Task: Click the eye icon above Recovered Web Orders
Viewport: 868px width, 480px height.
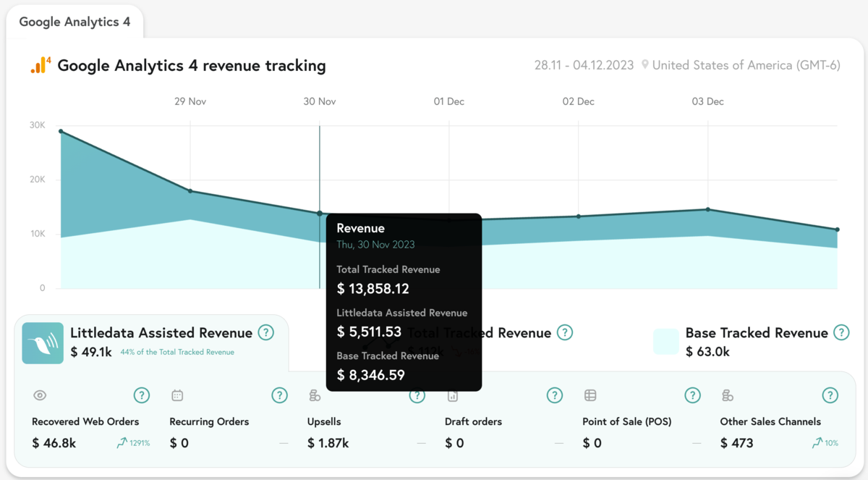Action: (x=40, y=395)
